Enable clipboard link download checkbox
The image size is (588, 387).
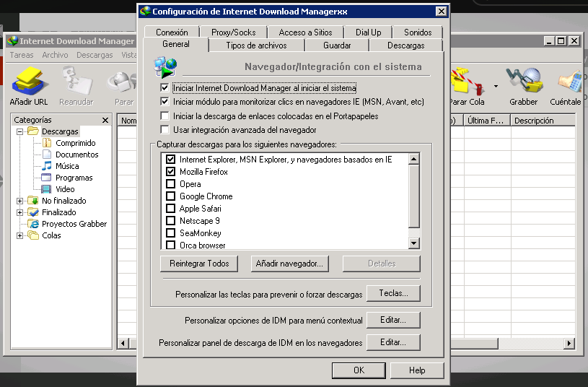tap(164, 116)
